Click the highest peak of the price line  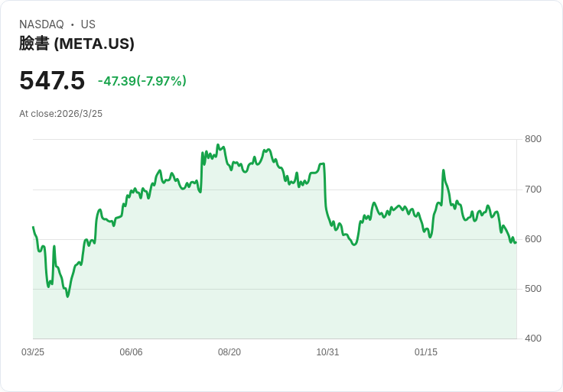click(218, 144)
